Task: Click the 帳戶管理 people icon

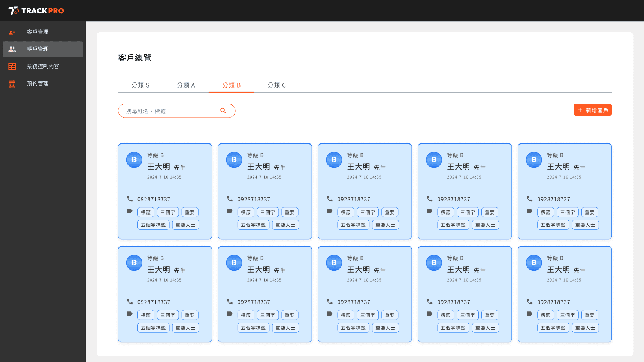Action: pos(12,49)
